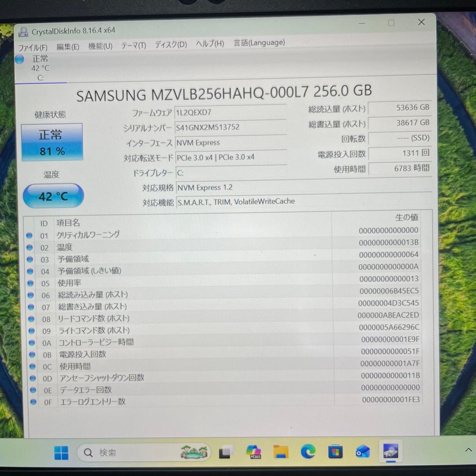
Task: Click the firmware field 1L2QEXD7
Action: pos(231,112)
